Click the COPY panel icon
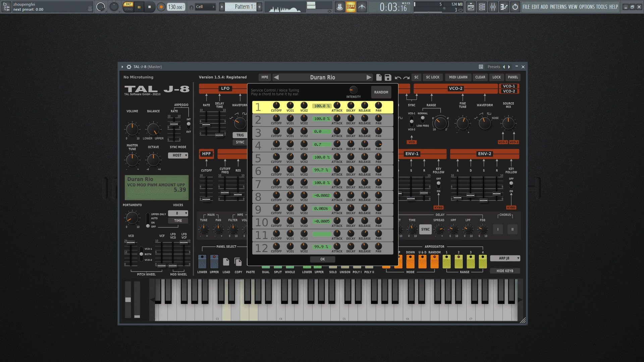The image size is (644, 362). tap(238, 262)
